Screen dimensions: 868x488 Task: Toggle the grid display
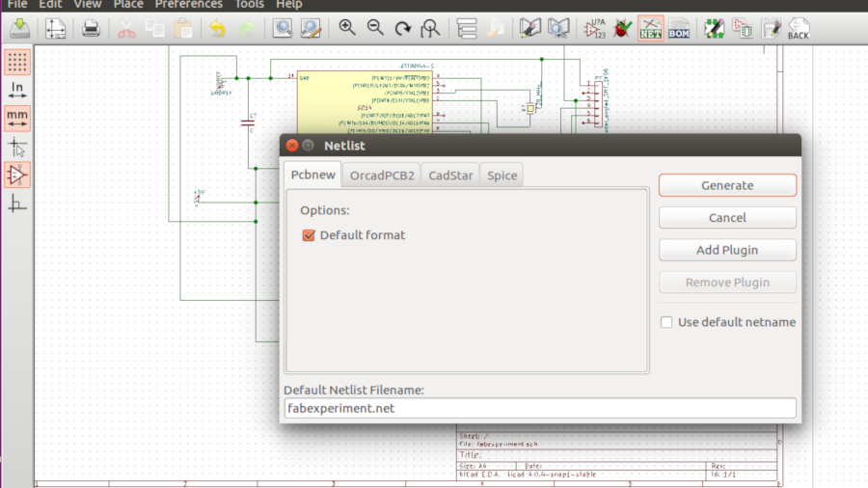tap(17, 62)
